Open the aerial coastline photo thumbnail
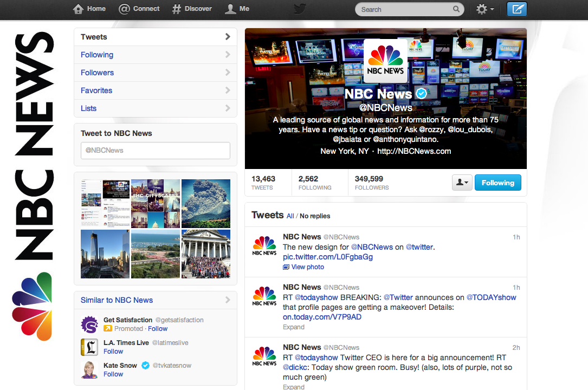 tap(155, 254)
